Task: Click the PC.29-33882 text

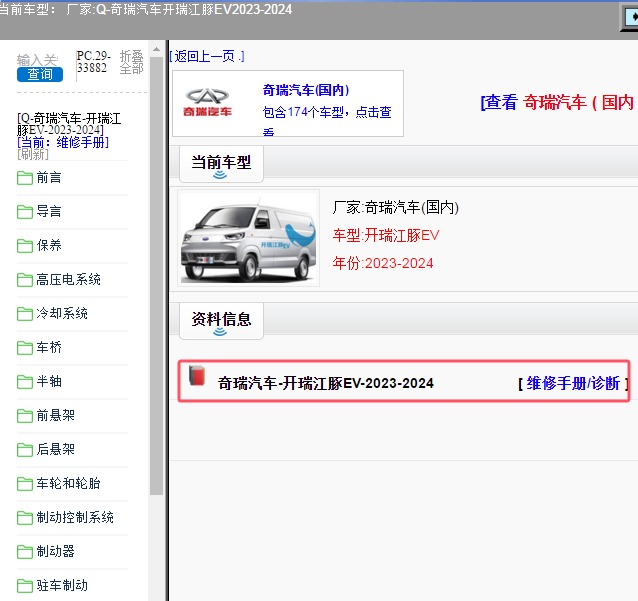Action: pos(94,62)
